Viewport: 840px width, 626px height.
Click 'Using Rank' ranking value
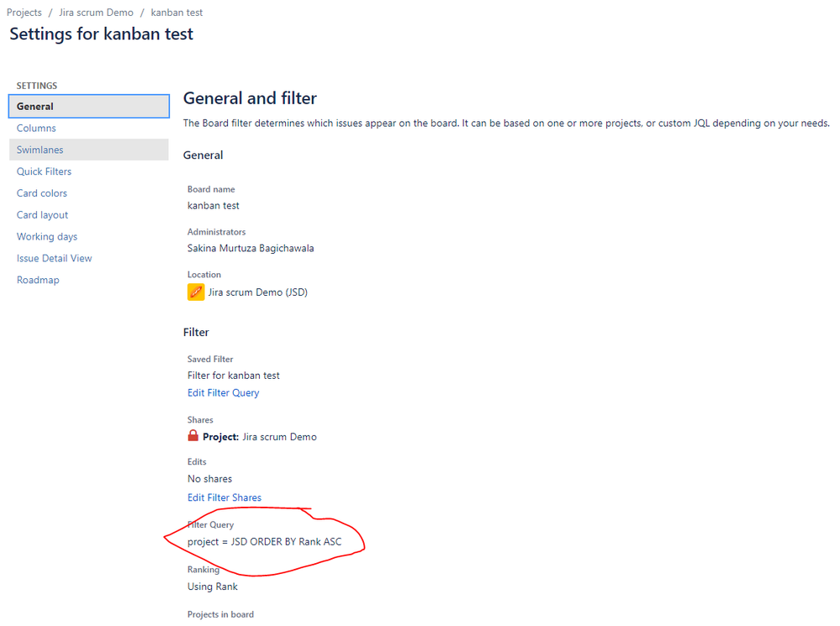213,587
